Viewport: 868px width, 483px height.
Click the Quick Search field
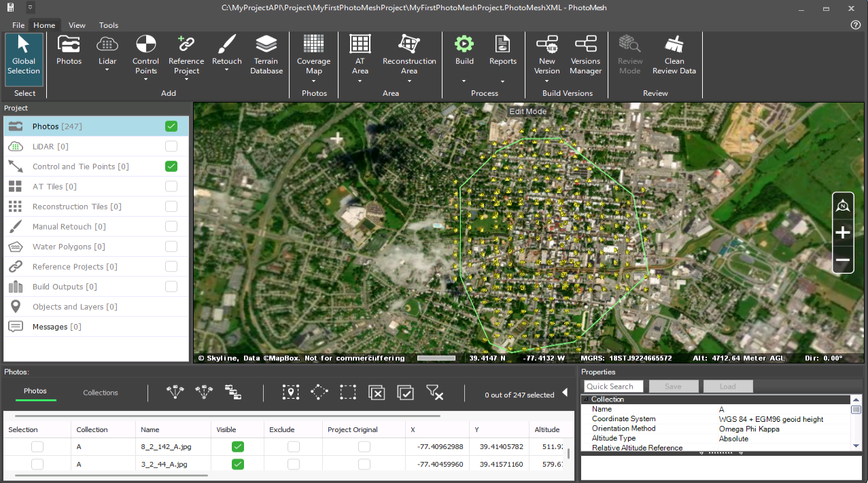[x=613, y=387]
